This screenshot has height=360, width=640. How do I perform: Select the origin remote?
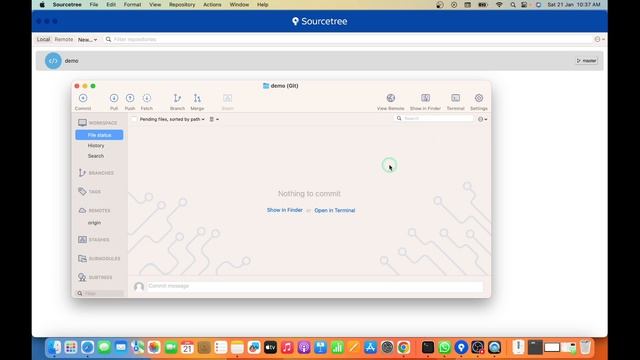point(94,223)
